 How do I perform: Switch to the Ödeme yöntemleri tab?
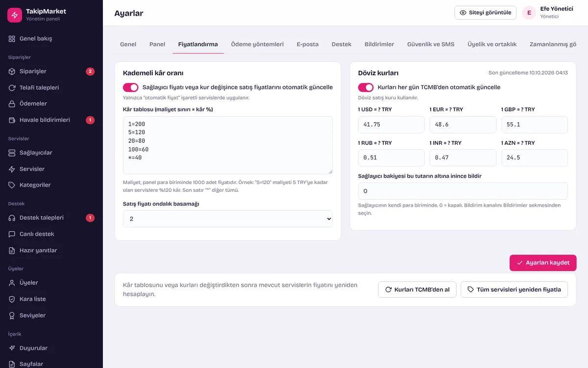pyautogui.click(x=257, y=44)
